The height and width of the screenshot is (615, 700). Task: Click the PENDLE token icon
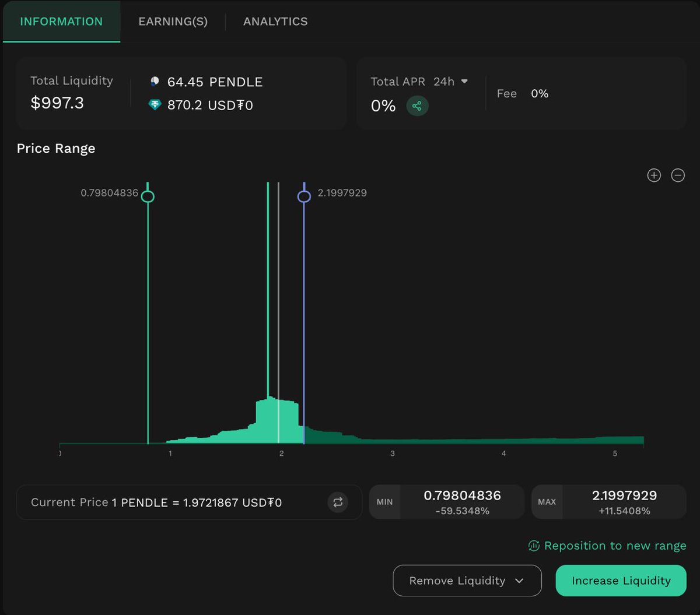(x=155, y=82)
